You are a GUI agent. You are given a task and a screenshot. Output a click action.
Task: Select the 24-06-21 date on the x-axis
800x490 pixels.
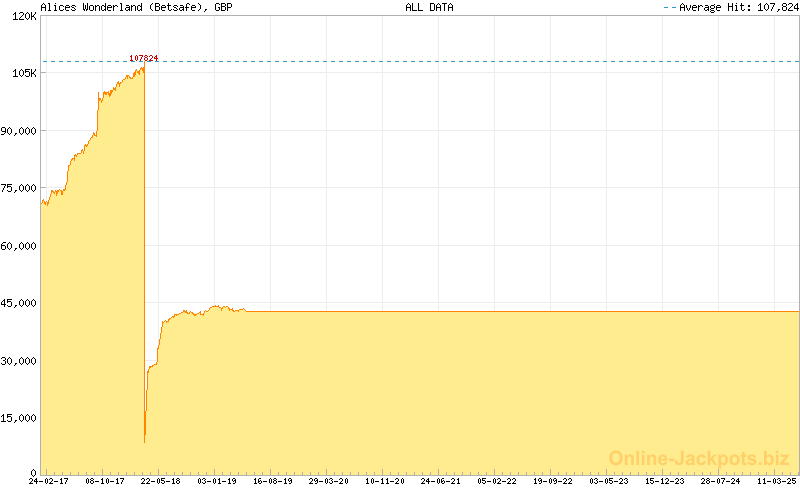point(441,481)
